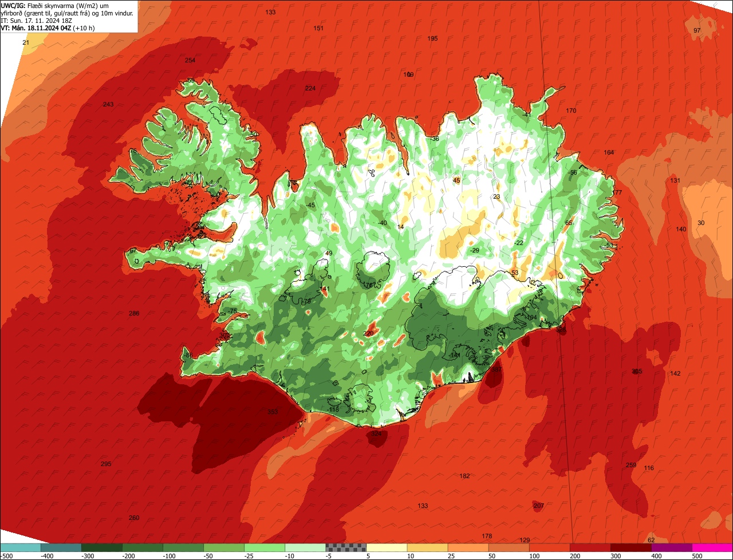Select the map value 170 northeast of Iceland
Image resolution: width=733 pixels, height=560 pixels.
click(x=571, y=111)
